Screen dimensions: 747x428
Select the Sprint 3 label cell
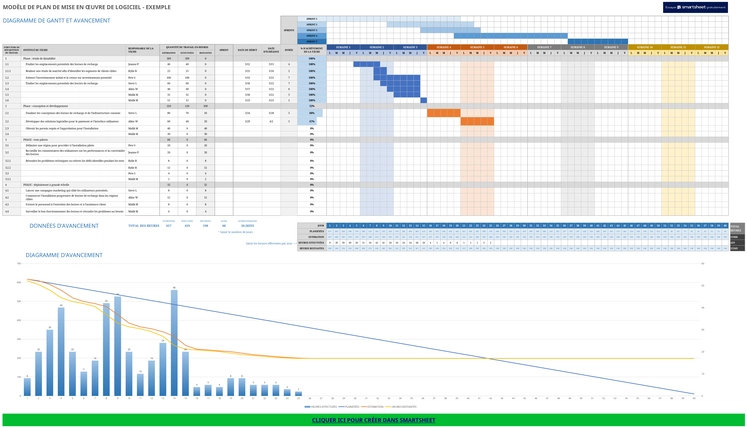pyautogui.click(x=312, y=30)
